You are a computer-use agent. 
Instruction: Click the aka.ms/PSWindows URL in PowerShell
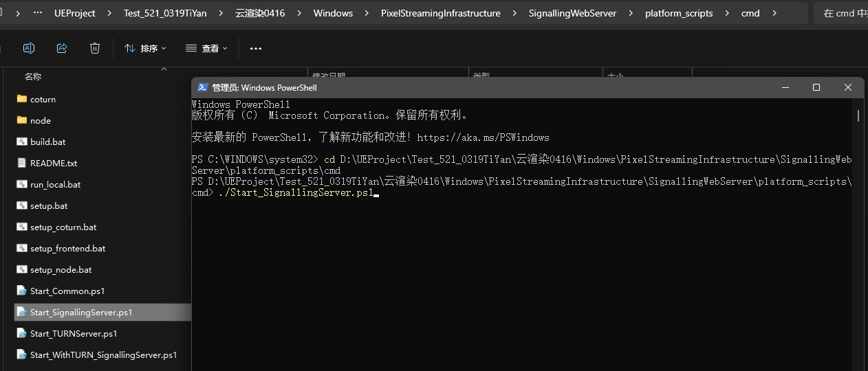coord(483,137)
